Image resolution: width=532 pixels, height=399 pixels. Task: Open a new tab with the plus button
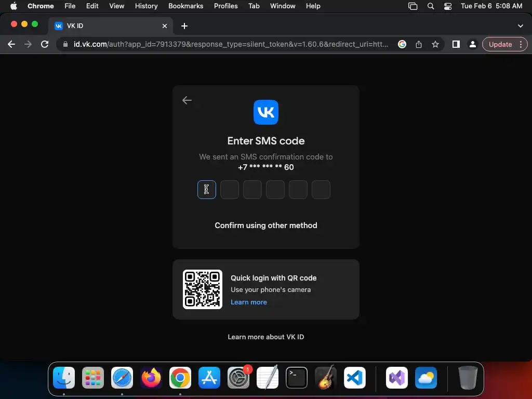(184, 26)
